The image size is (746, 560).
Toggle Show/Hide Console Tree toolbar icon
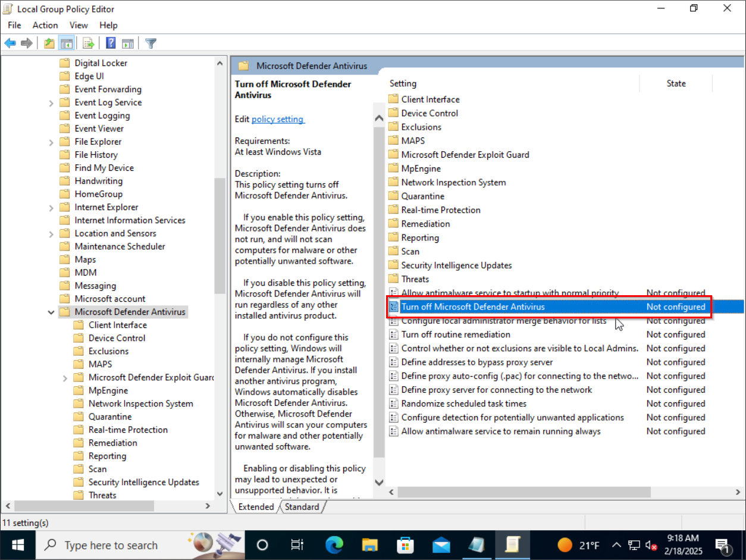coord(67,43)
